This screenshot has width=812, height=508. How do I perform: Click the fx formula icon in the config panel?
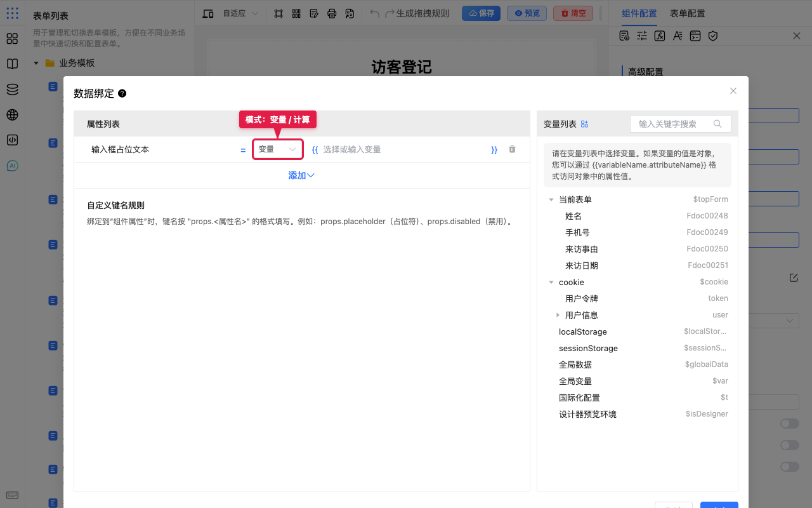point(660,36)
